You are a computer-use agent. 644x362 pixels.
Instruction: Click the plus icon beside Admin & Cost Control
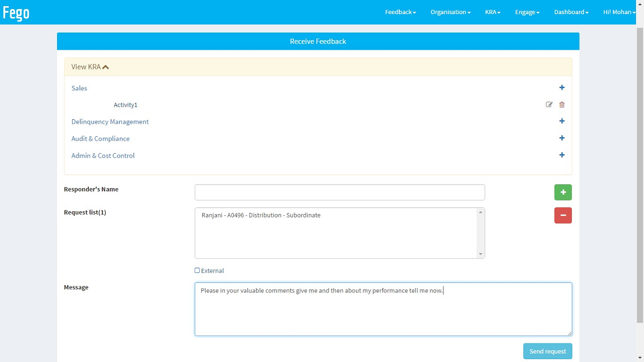coord(562,155)
